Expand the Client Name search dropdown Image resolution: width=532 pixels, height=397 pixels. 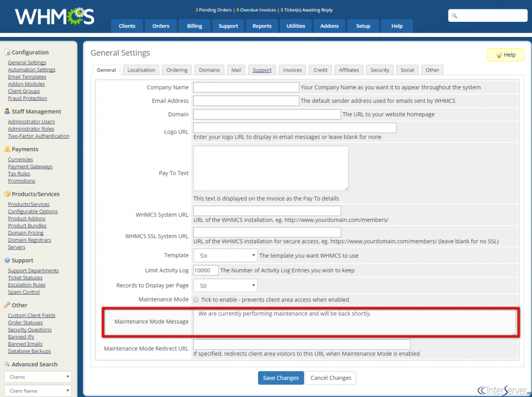pos(38,391)
